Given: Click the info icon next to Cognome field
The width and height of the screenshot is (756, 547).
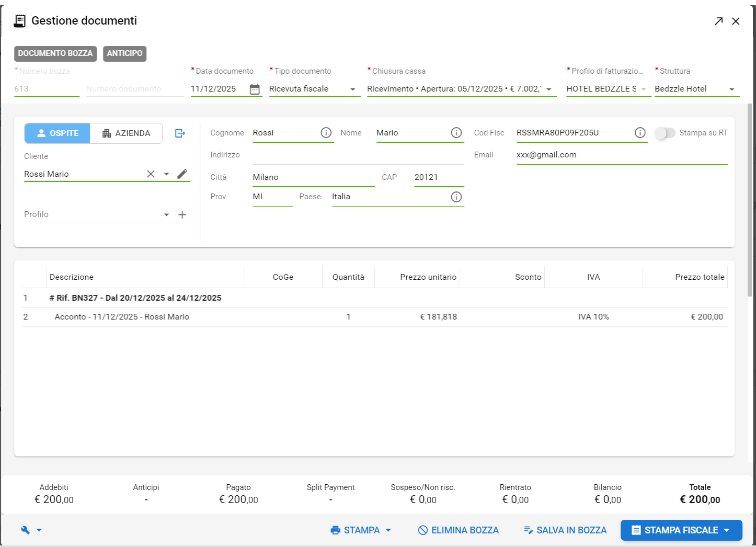Looking at the screenshot, I should pyautogui.click(x=326, y=133).
